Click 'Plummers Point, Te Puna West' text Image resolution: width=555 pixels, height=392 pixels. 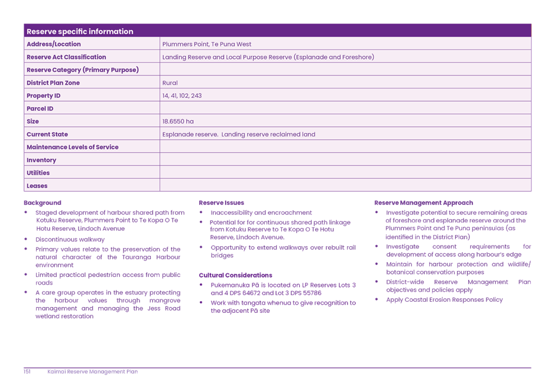click(206, 44)
